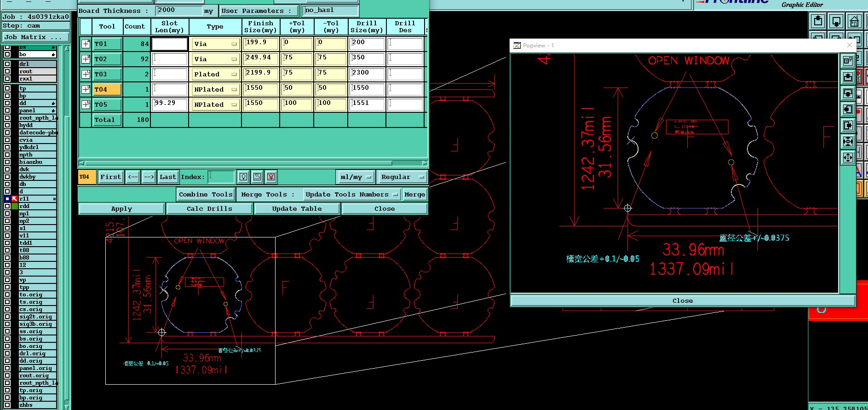Open the Type dropdown for tool T03
Image resolution: width=868 pixels, height=410 pixels.
coord(216,74)
